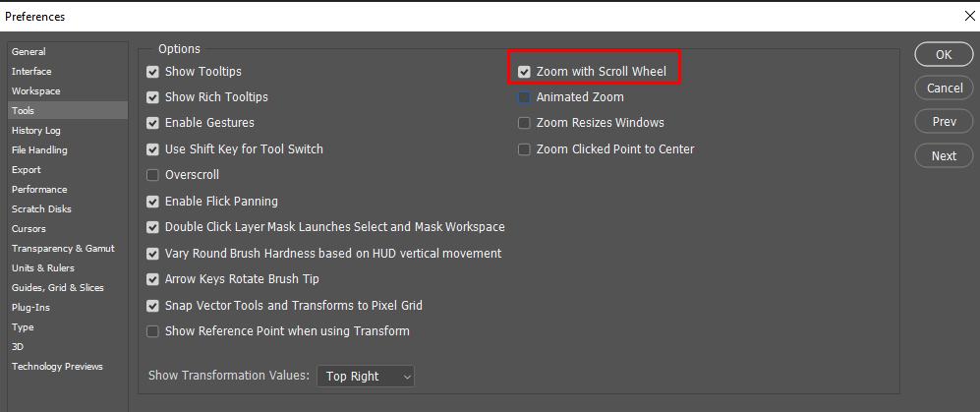
Task: Enable the Overscroll checkbox
Action: point(152,175)
